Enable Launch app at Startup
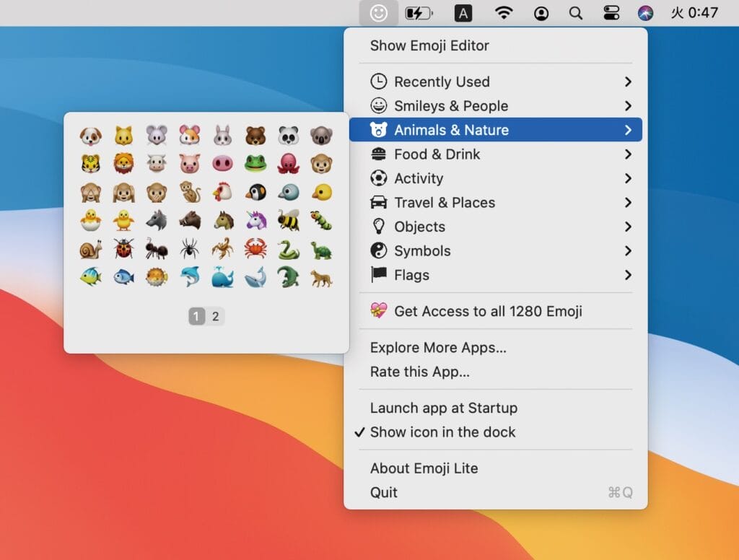The width and height of the screenshot is (739, 560). [x=443, y=408]
